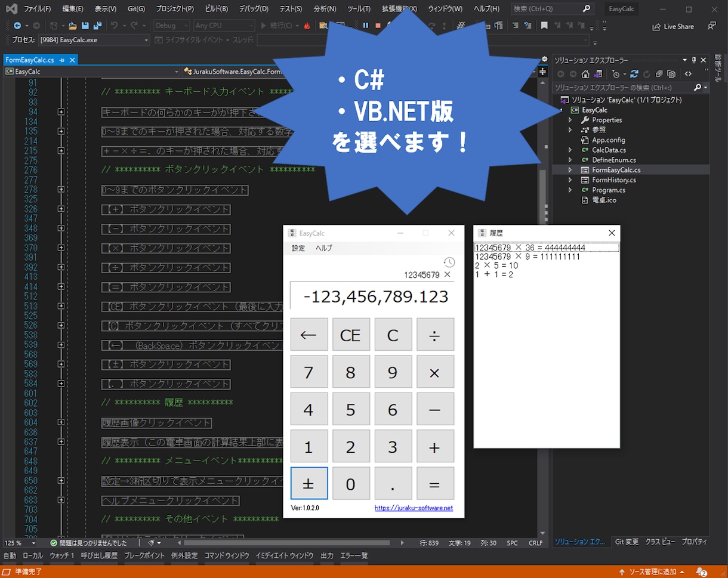
Task: Click pending changes filter clock icon
Action: pyautogui.click(x=616, y=74)
